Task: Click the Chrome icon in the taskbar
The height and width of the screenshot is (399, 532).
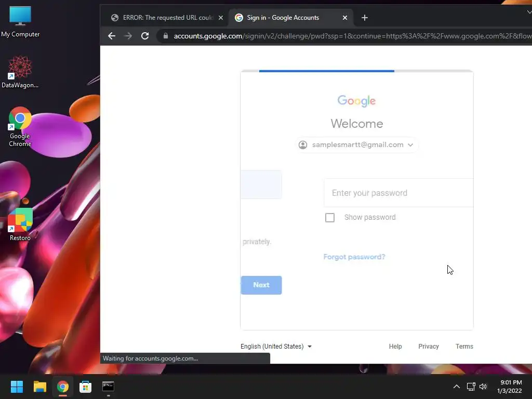Action: click(63, 387)
